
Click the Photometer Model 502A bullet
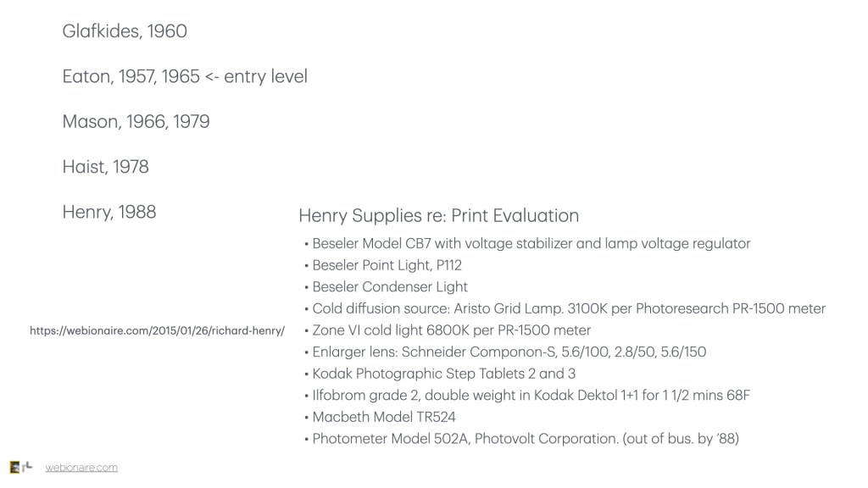526,439
